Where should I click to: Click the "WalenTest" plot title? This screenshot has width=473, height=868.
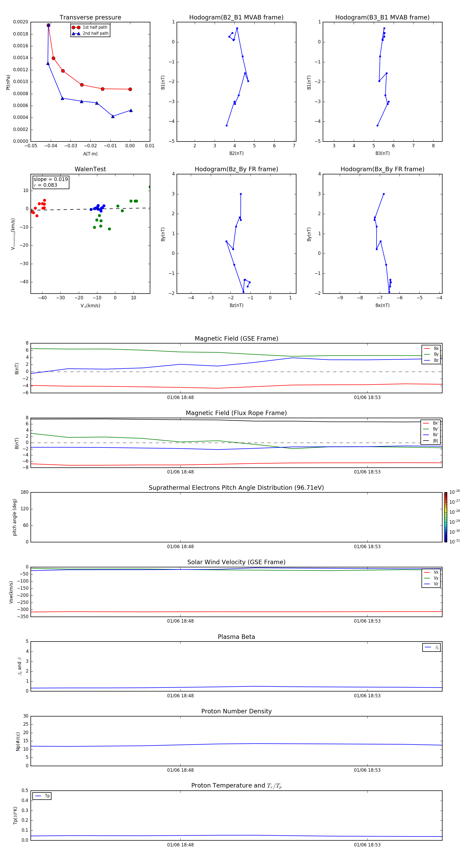click(90, 169)
